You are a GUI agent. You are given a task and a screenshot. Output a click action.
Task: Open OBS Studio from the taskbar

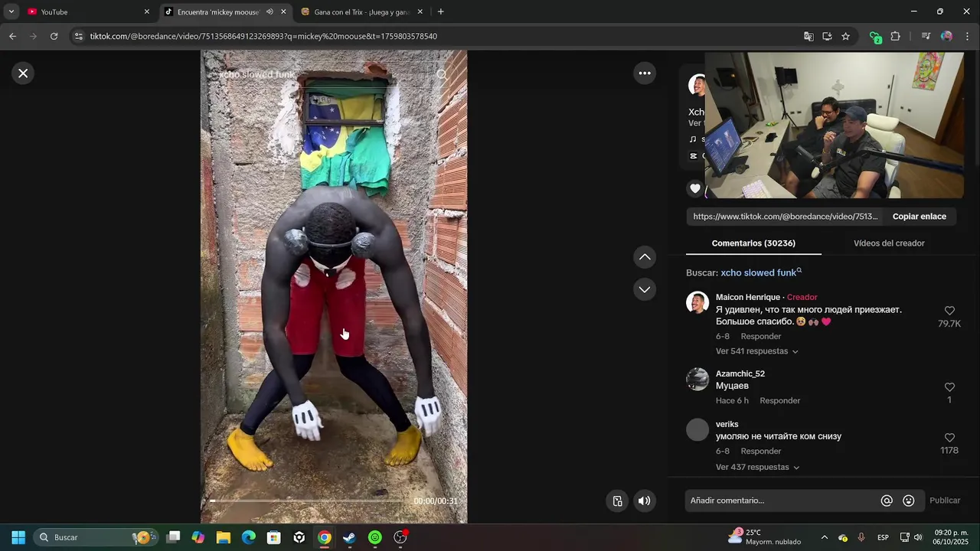coord(400,537)
